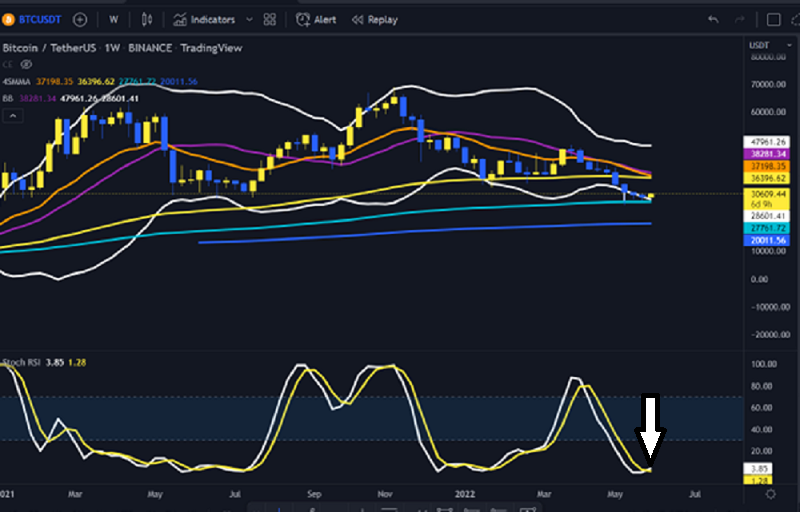Select the BB indicator legend
The image size is (800, 512).
pyautogui.click(x=8, y=98)
